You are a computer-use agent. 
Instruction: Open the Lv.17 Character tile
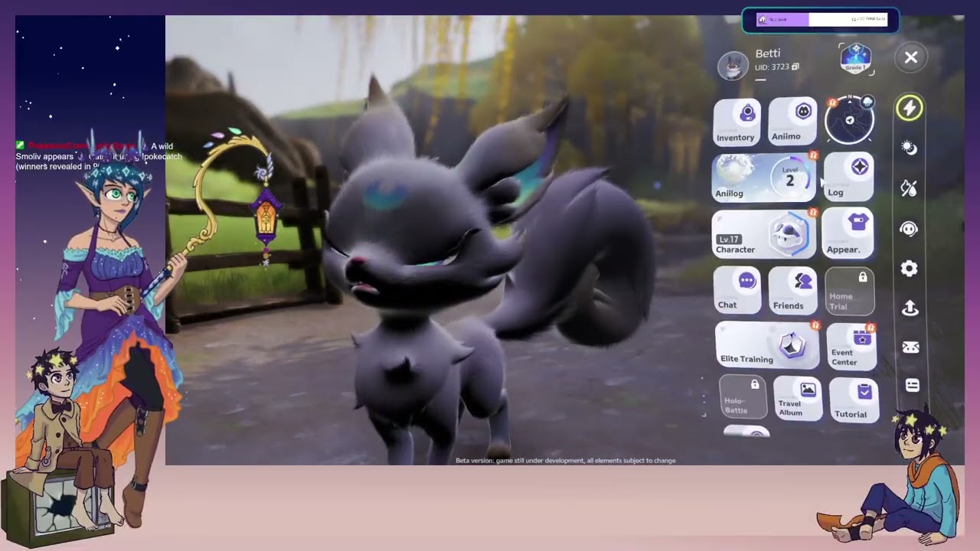click(764, 233)
